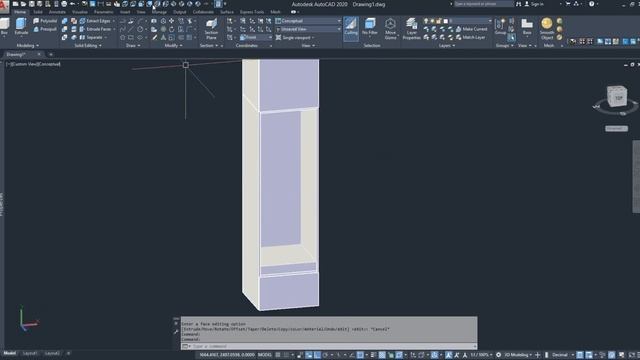
Task: Click the Smooth Object mesh tool
Action: [547, 29]
